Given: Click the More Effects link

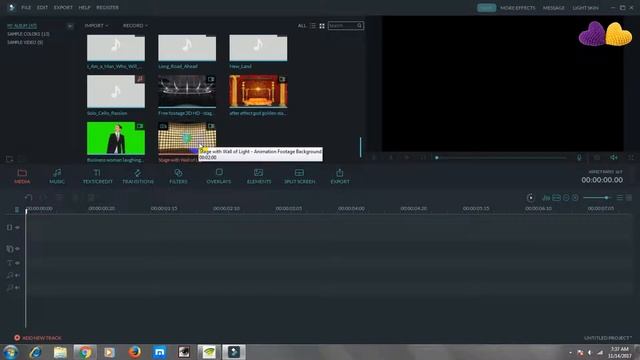Looking at the screenshot, I should (x=518, y=8).
